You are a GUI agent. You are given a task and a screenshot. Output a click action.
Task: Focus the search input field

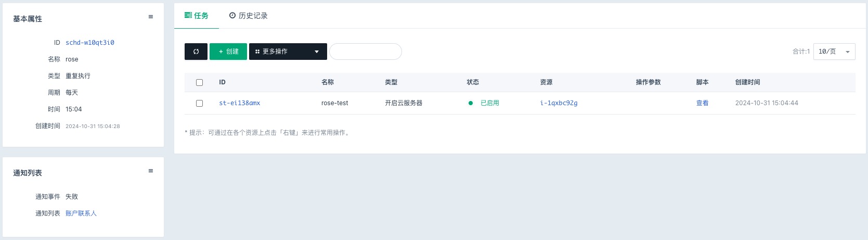point(366,52)
